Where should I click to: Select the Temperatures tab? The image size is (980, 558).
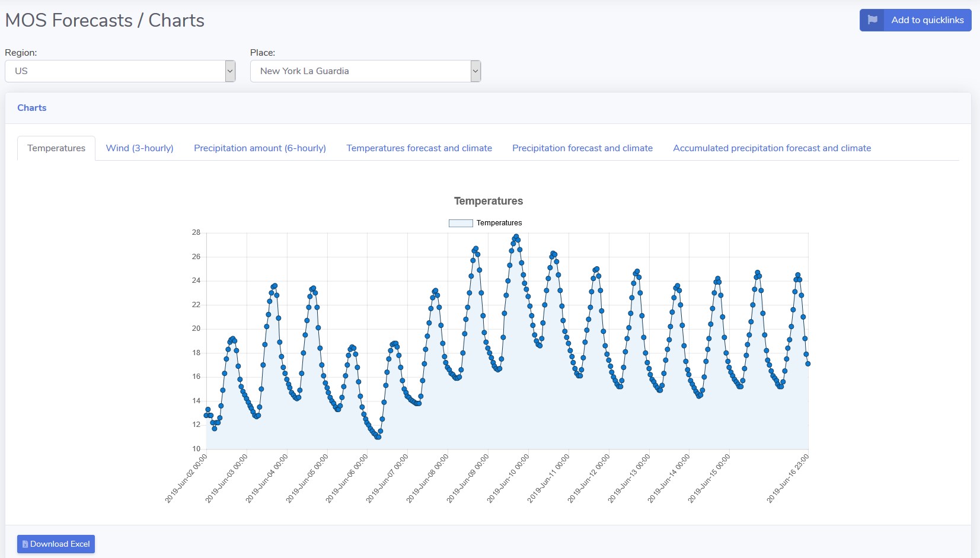pos(56,148)
